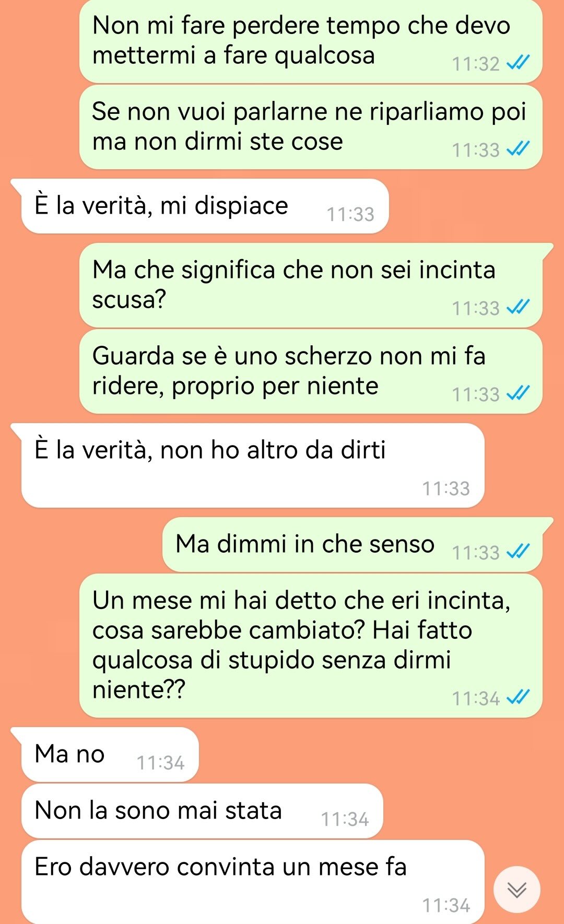
Task: Click read ticks on 'Ma che significa' message
Action: click(519, 308)
